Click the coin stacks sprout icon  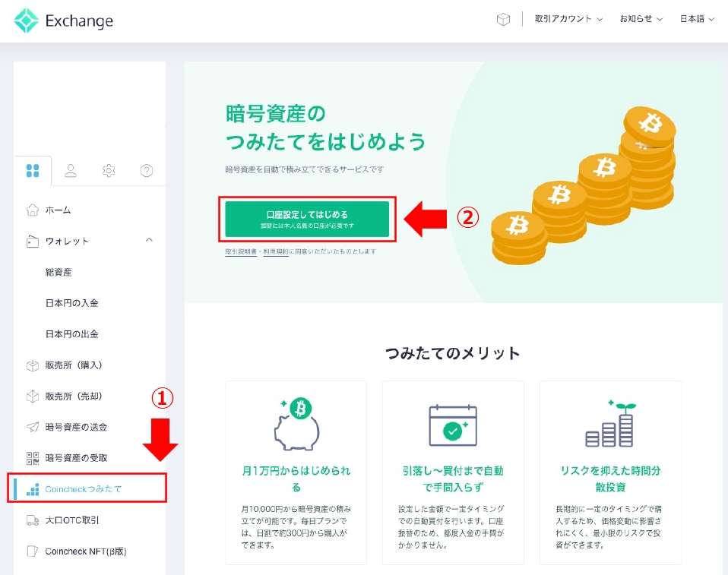pyautogui.click(x=610, y=423)
